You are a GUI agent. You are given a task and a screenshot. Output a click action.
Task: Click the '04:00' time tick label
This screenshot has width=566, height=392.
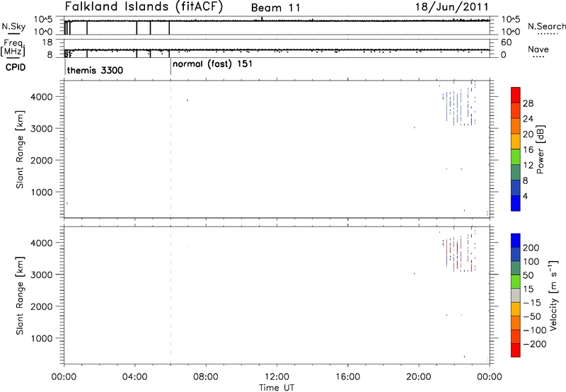pyautogui.click(x=134, y=377)
